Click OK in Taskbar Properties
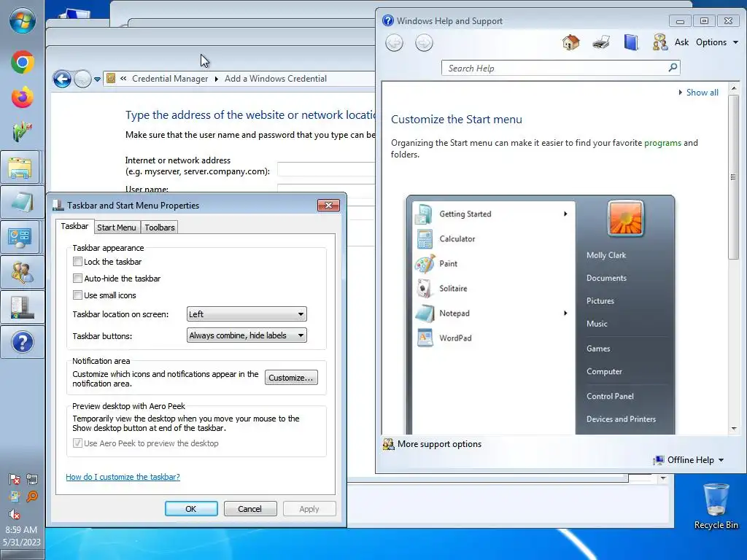The height and width of the screenshot is (560, 747). coord(191,508)
